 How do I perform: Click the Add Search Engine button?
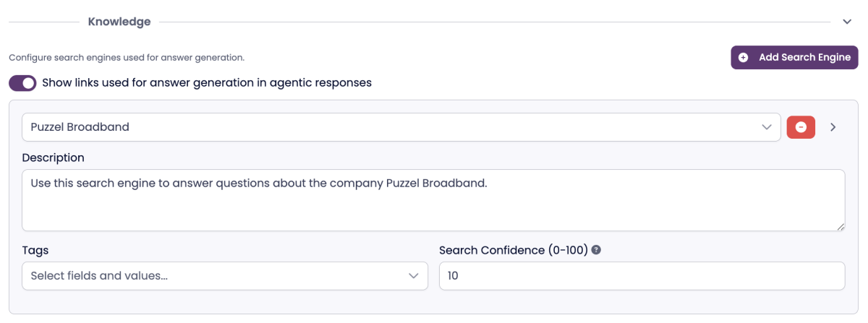coord(794,58)
